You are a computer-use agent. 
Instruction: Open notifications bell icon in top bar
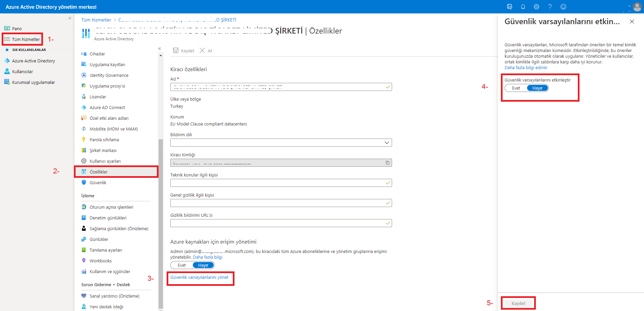[523, 7]
